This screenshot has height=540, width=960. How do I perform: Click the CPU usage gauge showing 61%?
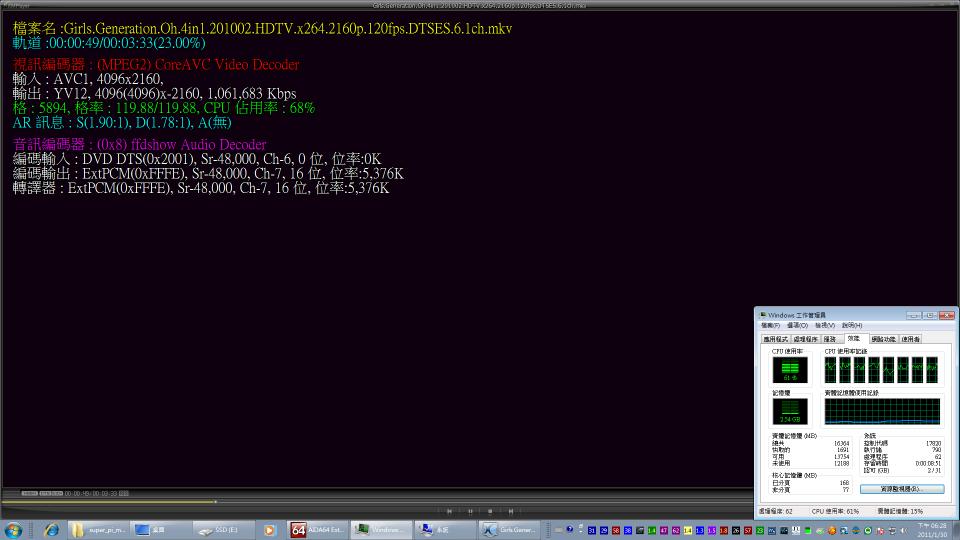pyautogui.click(x=790, y=370)
